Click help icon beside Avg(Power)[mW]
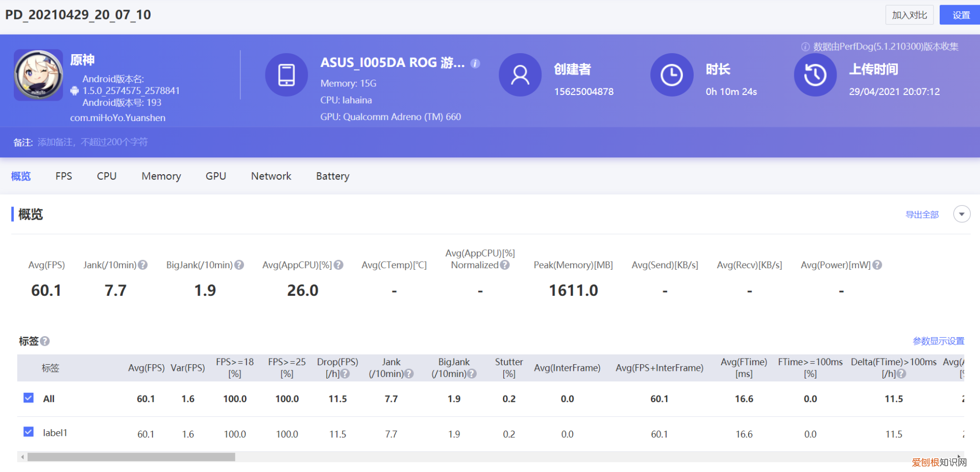The width and height of the screenshot is (980, 472). coord(877,265)
